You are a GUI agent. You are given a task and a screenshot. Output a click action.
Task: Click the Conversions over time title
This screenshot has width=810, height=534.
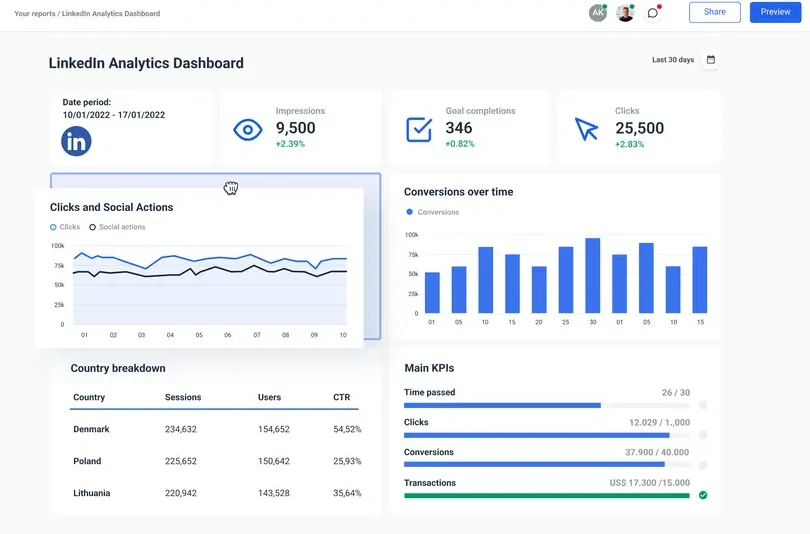point(459,192)
